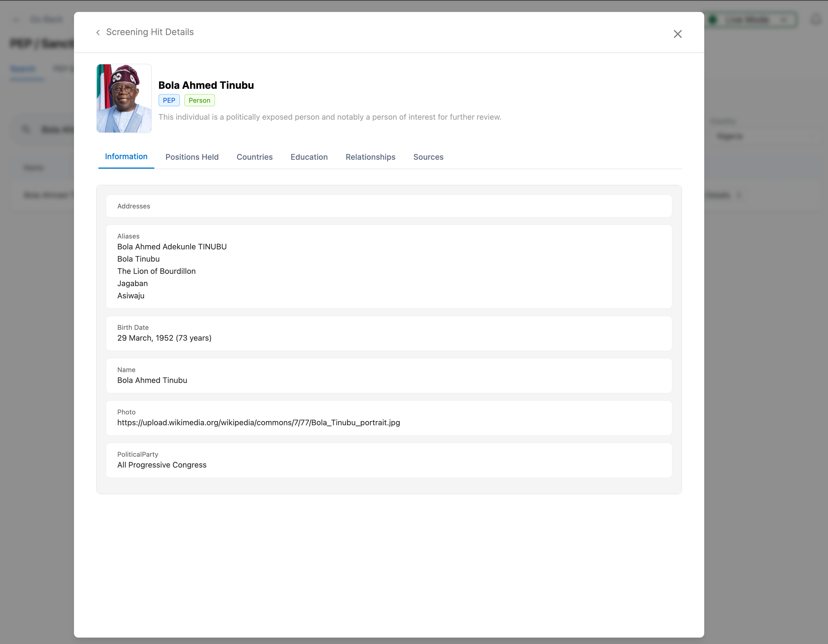
Task: Switch to the Countries tab
Action: point(254,157)
